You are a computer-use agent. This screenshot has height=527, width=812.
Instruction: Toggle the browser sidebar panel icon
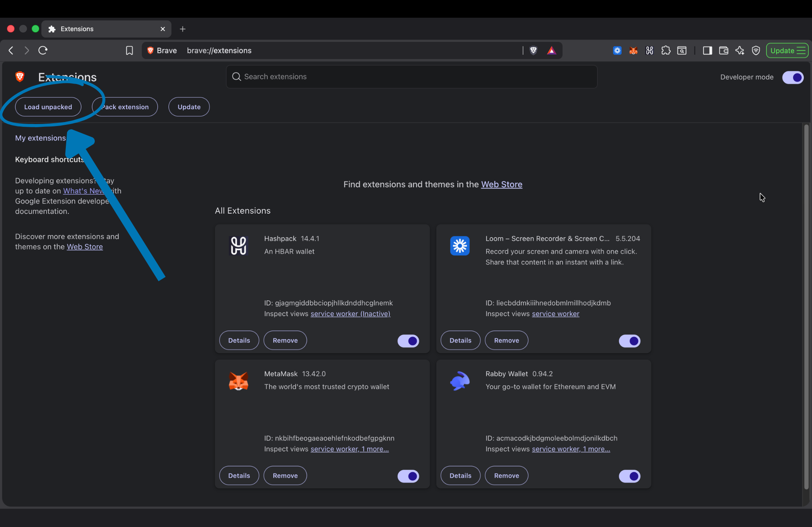pyautogui.click(x=707, y=50)
